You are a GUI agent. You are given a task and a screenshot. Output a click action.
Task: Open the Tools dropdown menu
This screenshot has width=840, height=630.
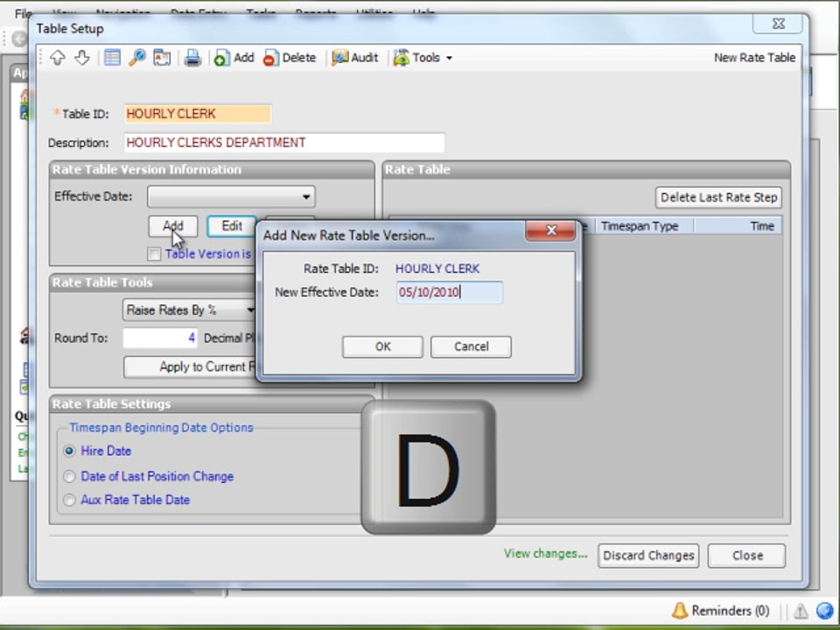point(423,58)
